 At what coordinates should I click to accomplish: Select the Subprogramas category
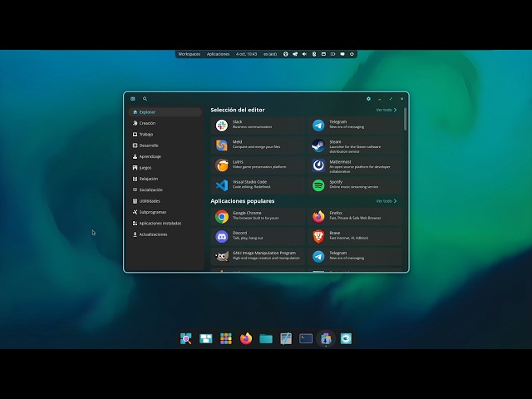165,212
